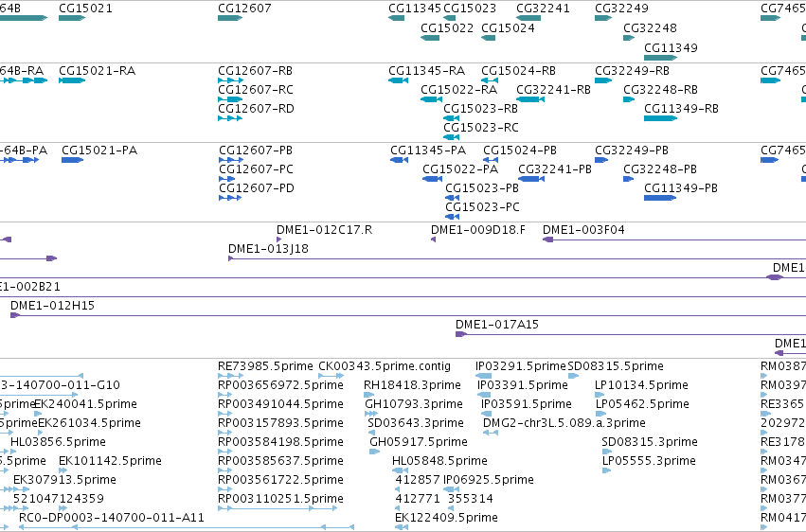This screenshot has height=532, width=806.
Task: Click the CG32249-RB transcript label
Action: point(633,70)
